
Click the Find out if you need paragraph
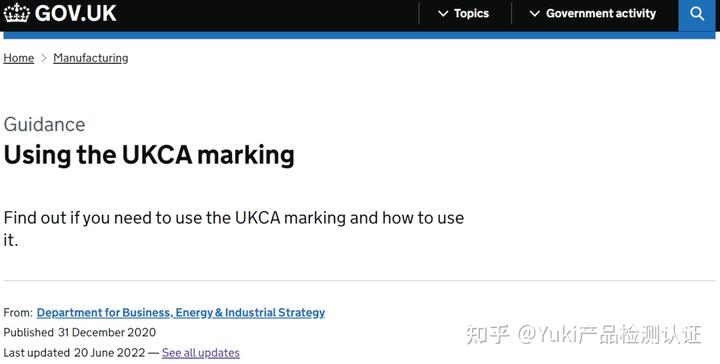pyautogui.click(x=234, y=229)
